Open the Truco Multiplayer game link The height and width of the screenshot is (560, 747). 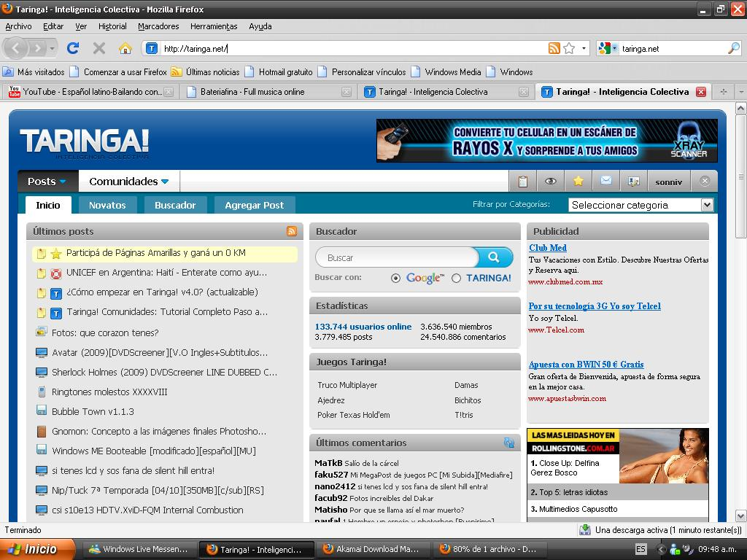tap(347, 385)
